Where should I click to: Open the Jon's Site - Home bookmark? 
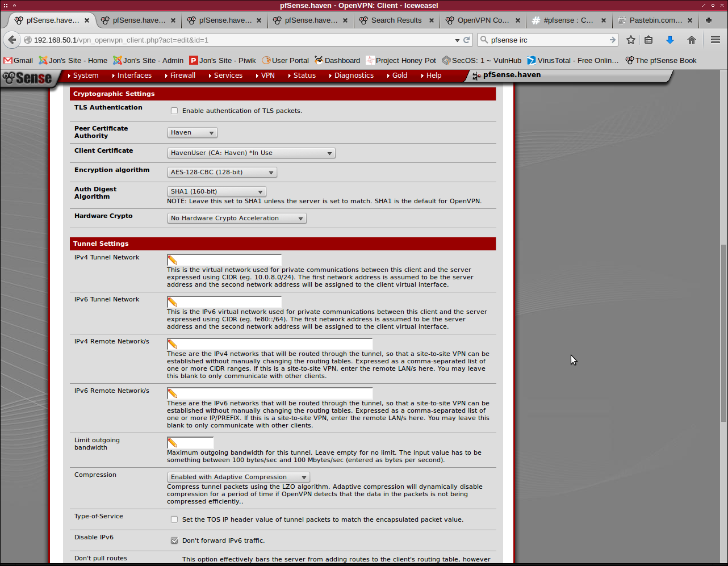(73, 60)
